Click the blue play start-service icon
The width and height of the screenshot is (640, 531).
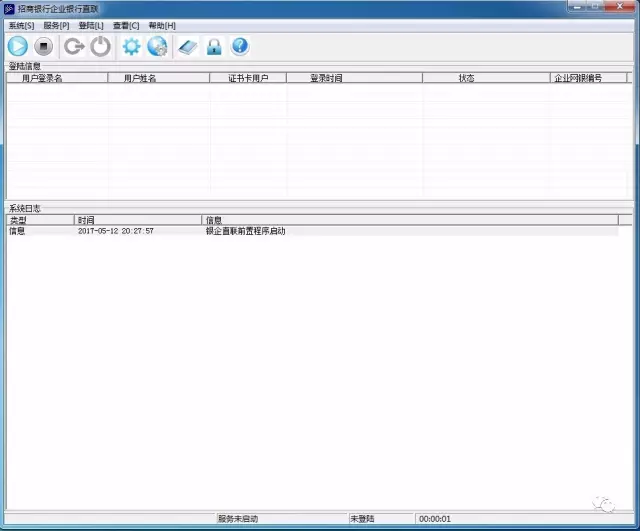coord(18,46)
